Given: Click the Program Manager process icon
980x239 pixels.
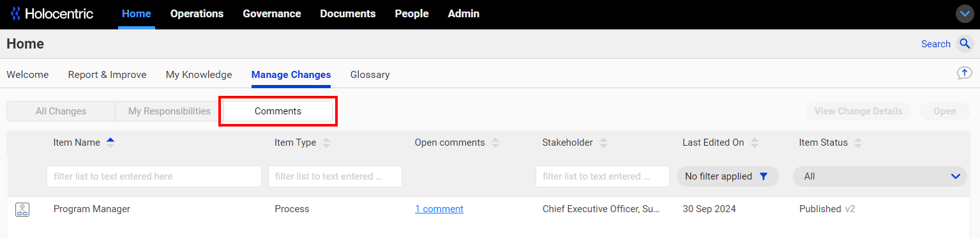Looking at the screenshot, I should click(x=22, y=209).
